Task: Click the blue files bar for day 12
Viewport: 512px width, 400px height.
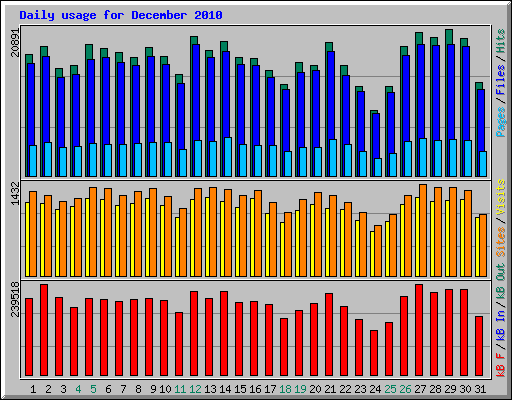Action: tap(196, 110)
